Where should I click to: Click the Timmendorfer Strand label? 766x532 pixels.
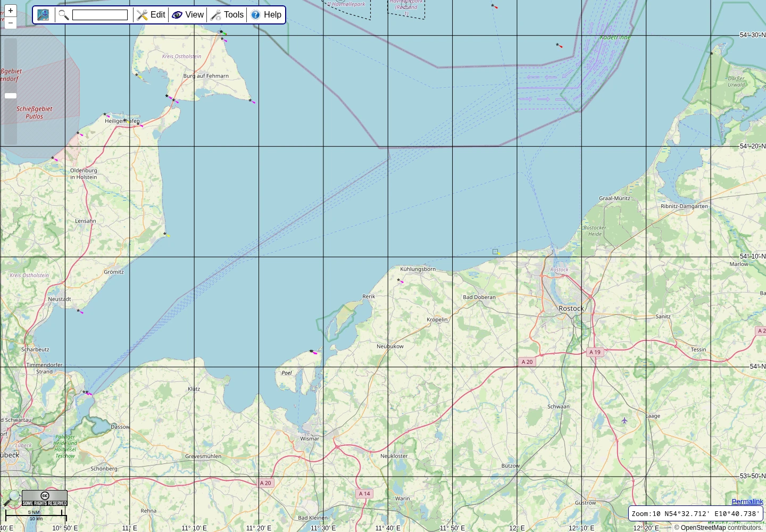pyautogui.click(x=44, y=368)
